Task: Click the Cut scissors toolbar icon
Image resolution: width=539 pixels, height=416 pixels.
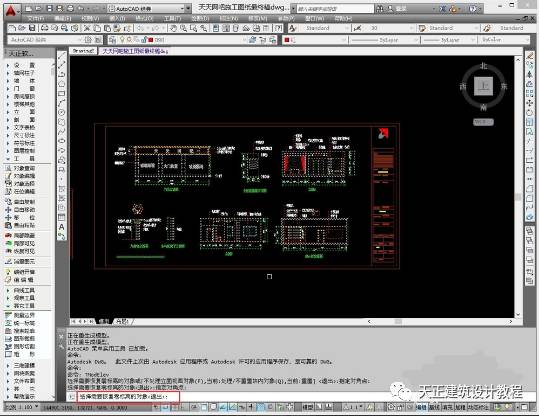Action: point(87,28)
